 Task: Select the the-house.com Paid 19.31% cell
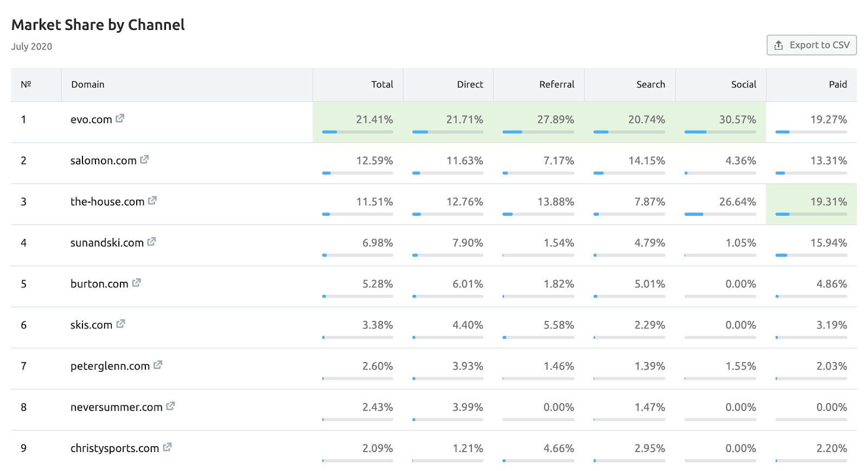click(x=811, y=204)
